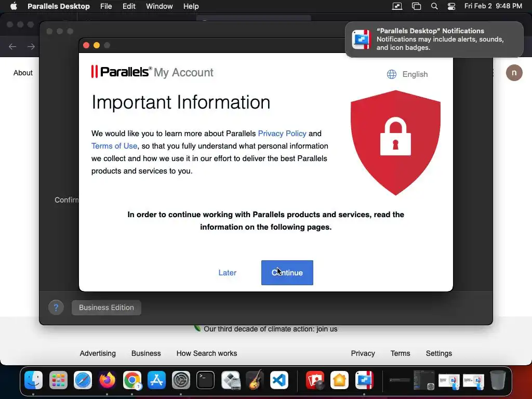The height and width of the screenshot is (399, 532).
Task: Open Finder from the Dock
Action: [x=33, y=380]
